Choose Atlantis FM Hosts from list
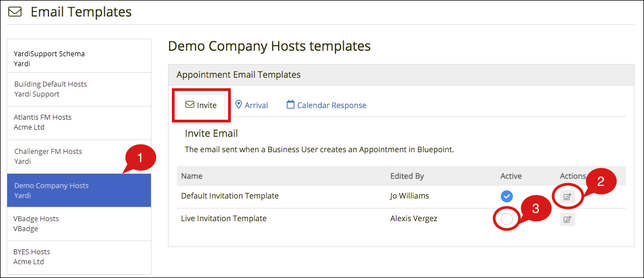Image resolution: width=644 pixels, height=278 pixels. (79, 122)
